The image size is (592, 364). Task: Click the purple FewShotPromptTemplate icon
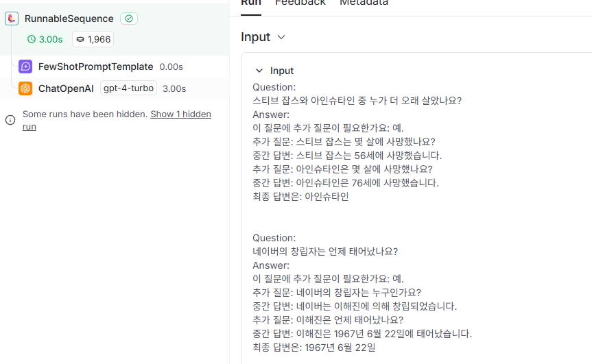point(25,66)
